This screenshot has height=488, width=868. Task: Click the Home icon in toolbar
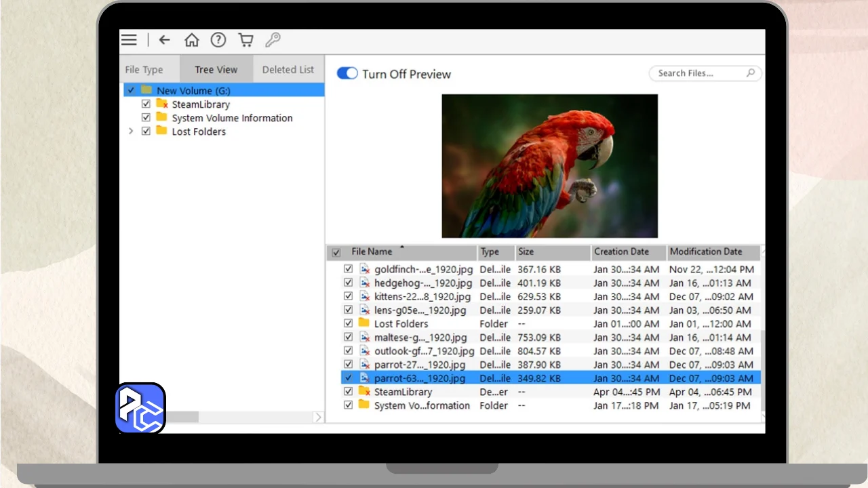pos(192,40)
